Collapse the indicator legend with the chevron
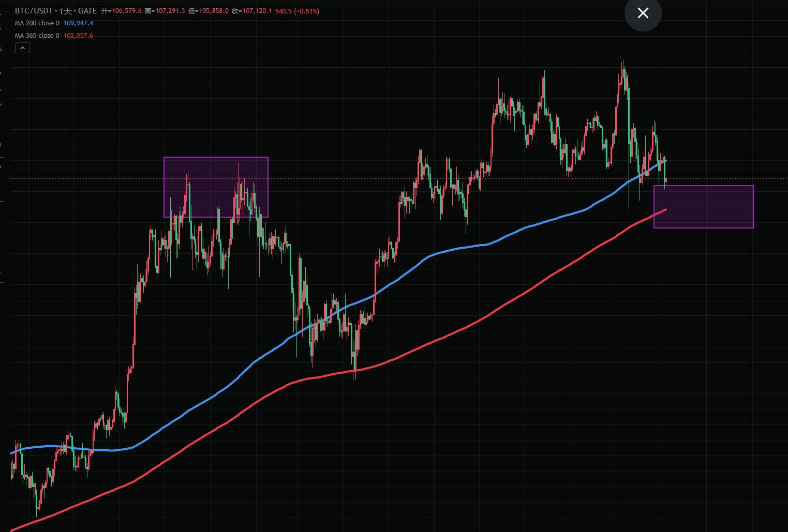Screen dimensions: 788x532 (x=22, y=48)
